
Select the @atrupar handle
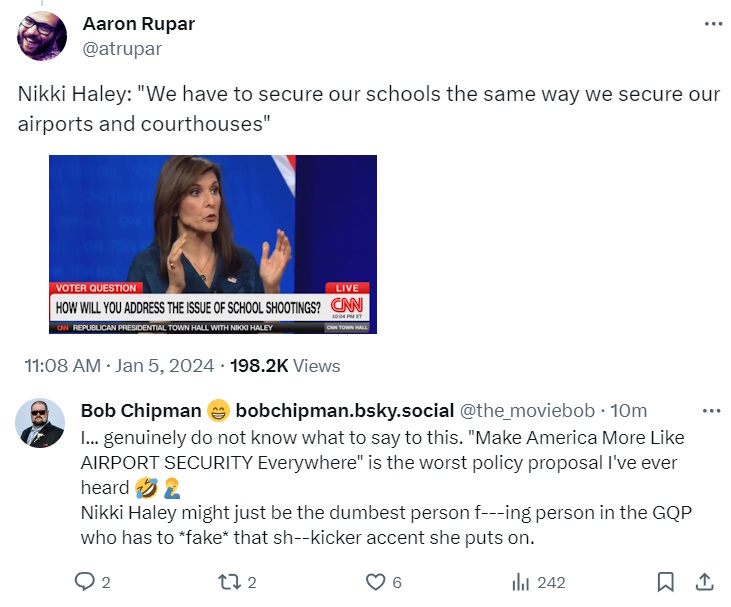coord(121,48)
